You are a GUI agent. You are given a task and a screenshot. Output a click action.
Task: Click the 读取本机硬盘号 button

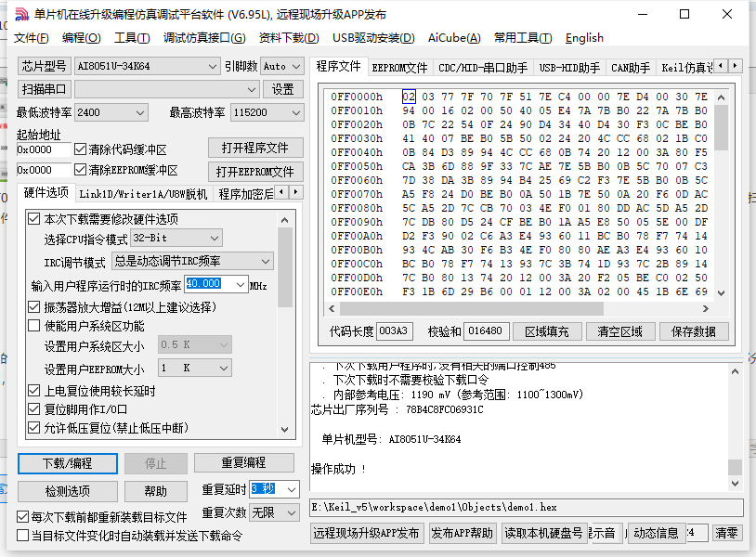pos(544,533)
